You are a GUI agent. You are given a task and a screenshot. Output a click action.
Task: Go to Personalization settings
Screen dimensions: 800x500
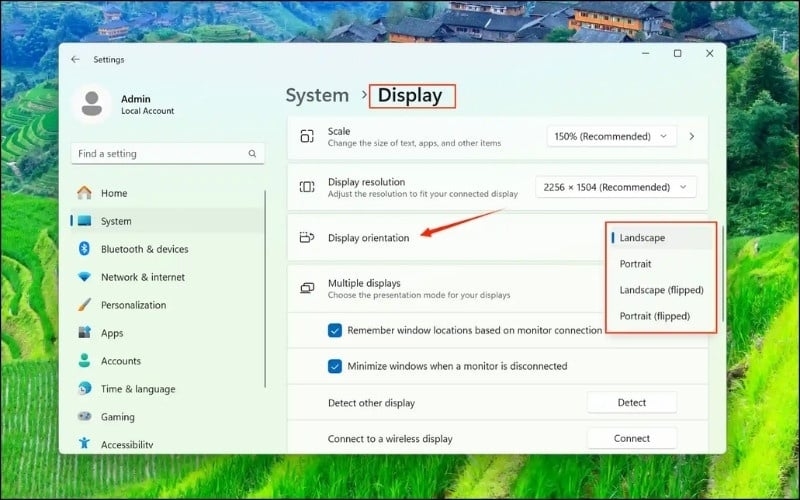coord(133,305)
